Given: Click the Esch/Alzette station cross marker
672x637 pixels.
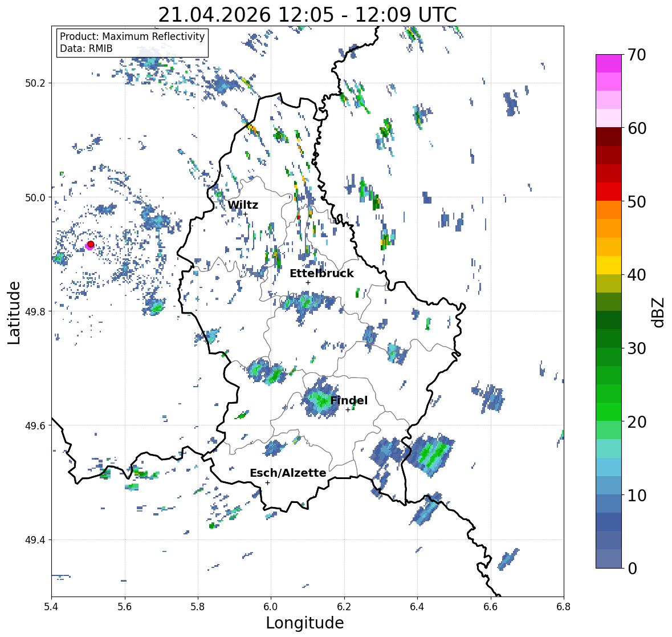Looking at the screenshot, I should point(267,482).
